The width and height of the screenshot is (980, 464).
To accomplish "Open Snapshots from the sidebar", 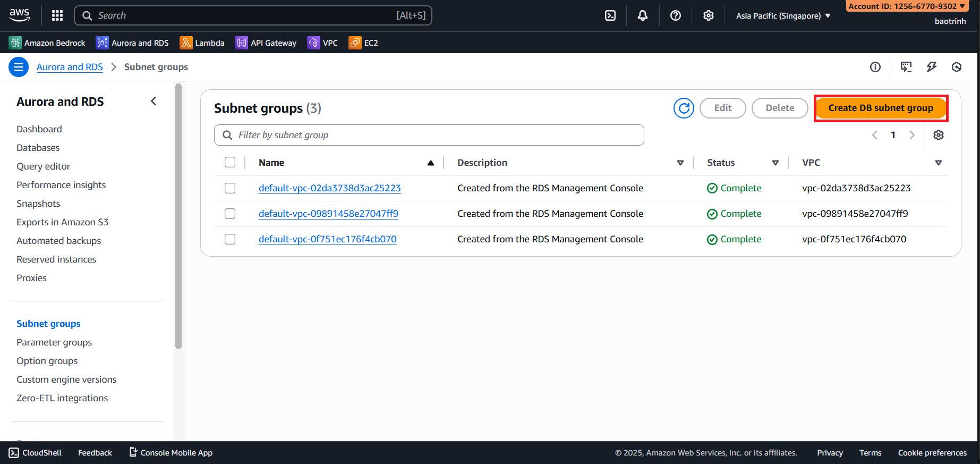I will pyautogui.click(x=38, y=204).
